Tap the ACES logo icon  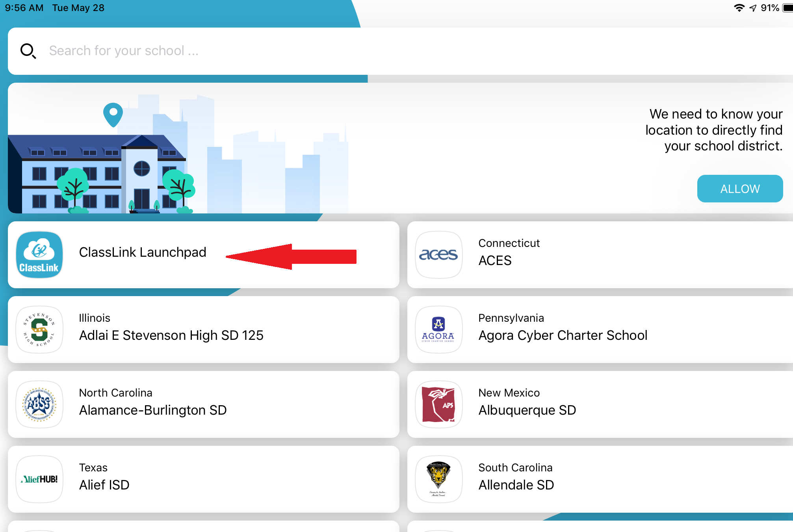[x=439, y=255]
